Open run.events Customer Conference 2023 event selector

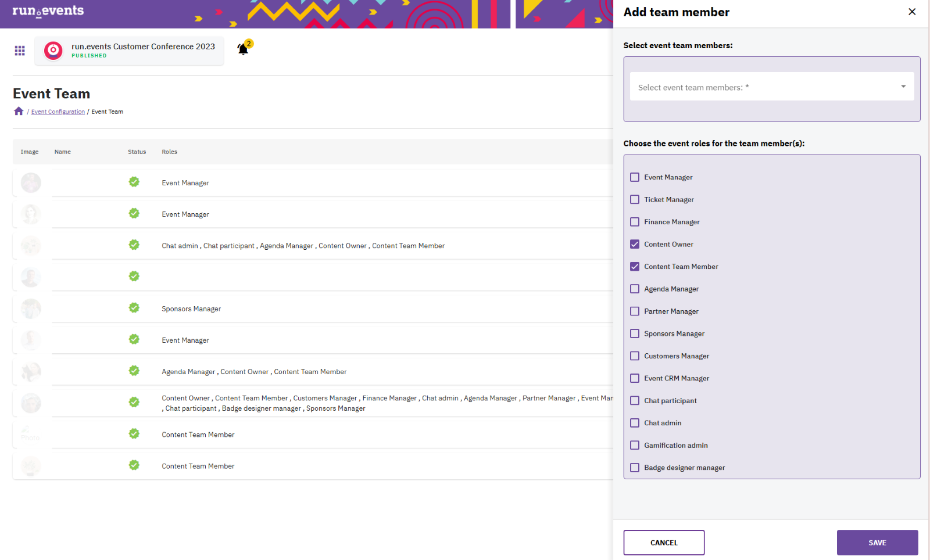click(x=129, y=51)
